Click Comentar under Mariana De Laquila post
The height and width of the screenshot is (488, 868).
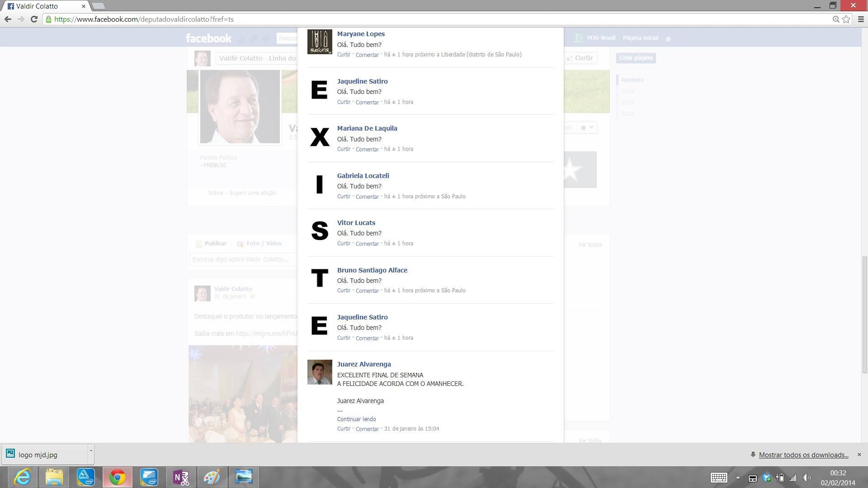[x=367, y=150]
